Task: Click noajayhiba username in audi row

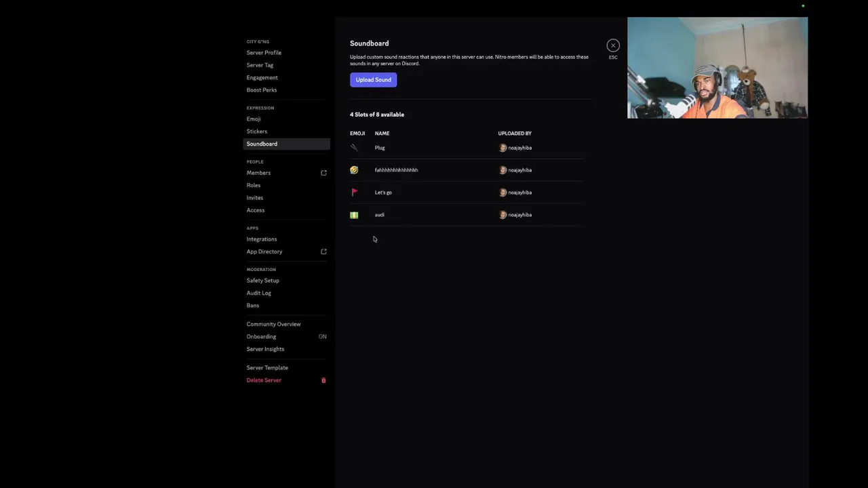Action: 520,215
